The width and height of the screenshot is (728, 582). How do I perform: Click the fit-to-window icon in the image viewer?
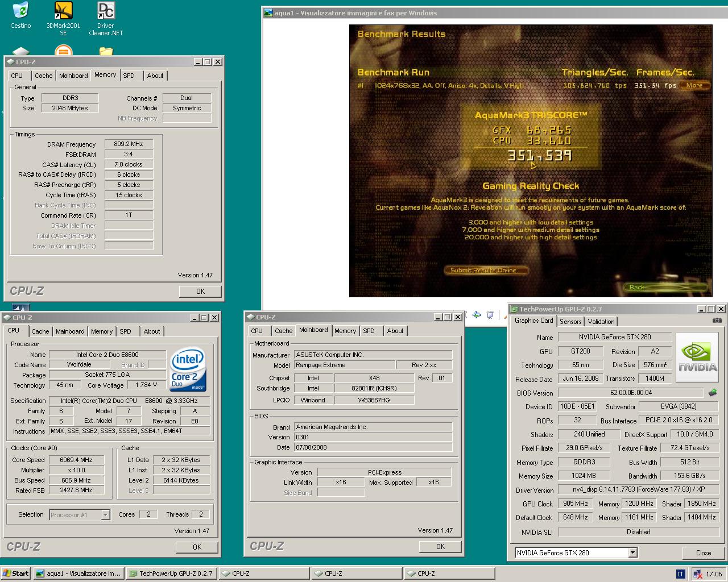click(477, 315)
